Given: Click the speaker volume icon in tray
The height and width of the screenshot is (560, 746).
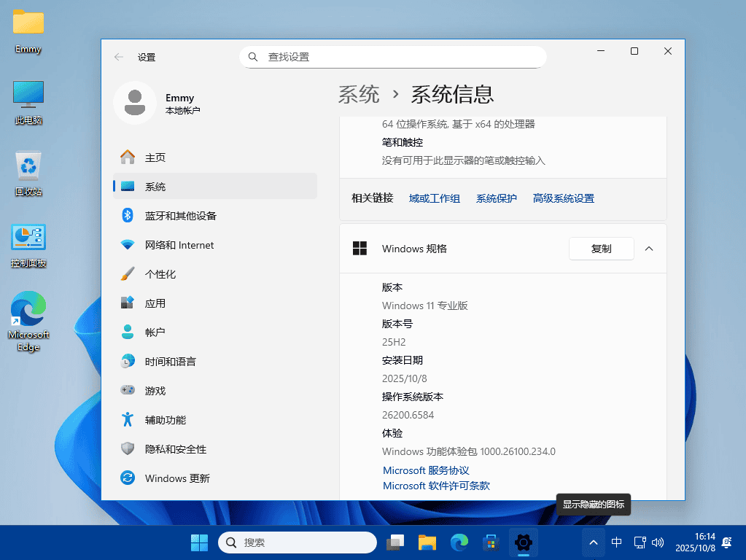Looking at the screenshot, I should [658, 542].
